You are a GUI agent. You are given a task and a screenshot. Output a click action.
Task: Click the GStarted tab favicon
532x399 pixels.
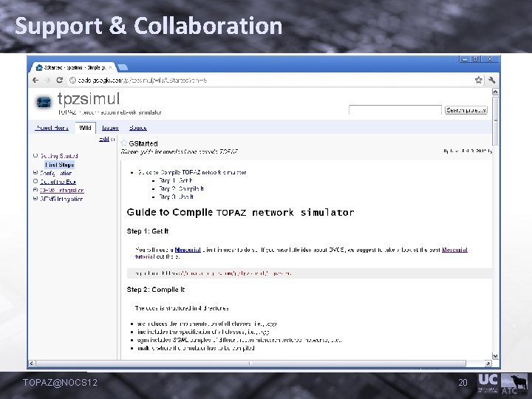coord(39,67)
